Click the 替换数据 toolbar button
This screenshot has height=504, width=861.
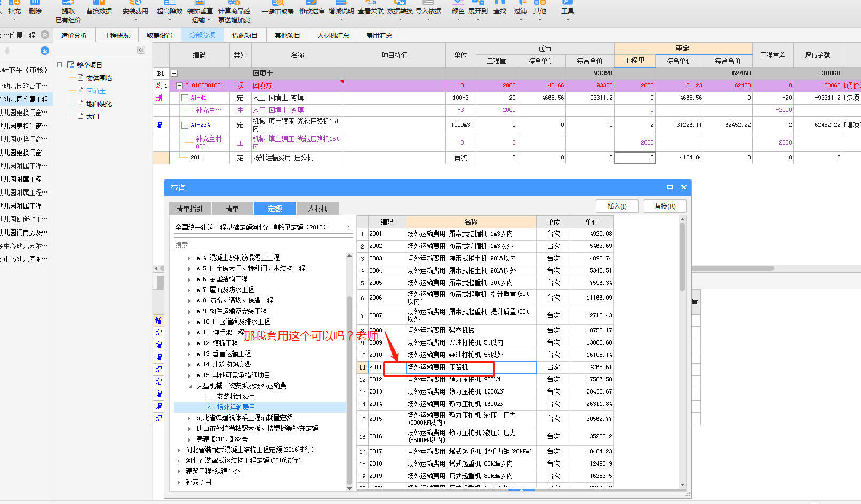pyautogui.click(x=99, y=7)
